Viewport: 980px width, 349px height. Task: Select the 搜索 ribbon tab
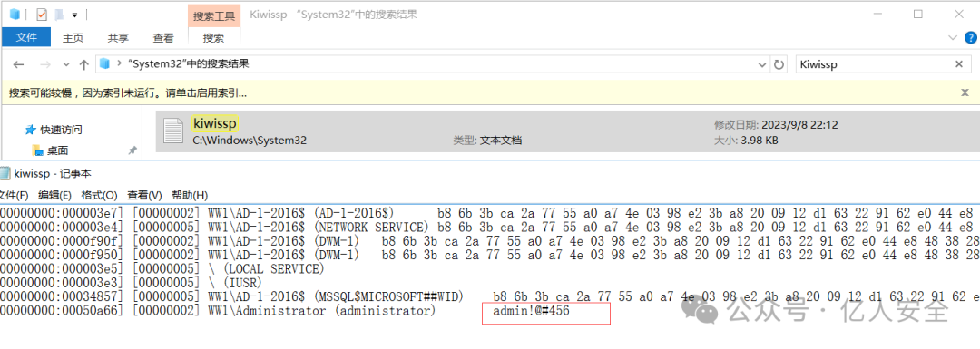point(214,37)
